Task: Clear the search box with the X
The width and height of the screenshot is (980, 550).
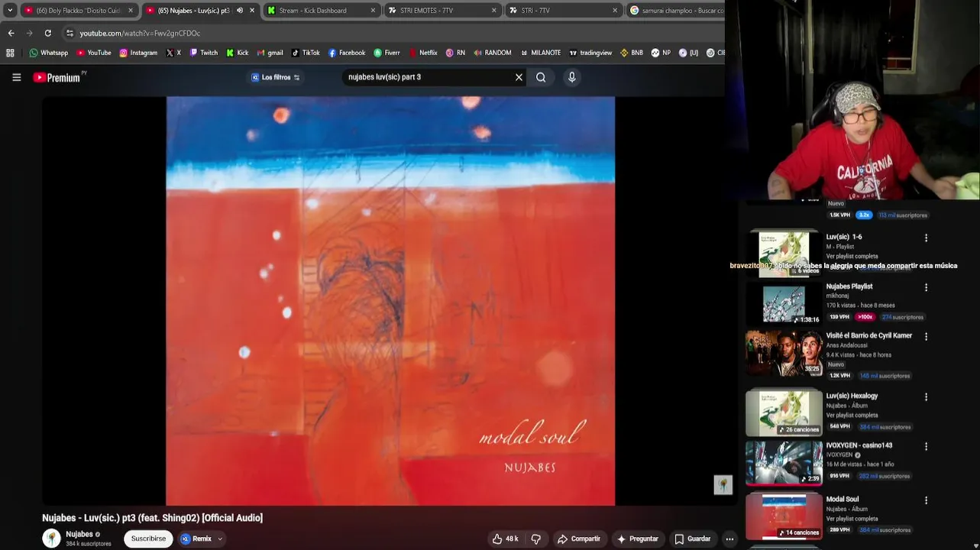Action: (x=519, y=77)
